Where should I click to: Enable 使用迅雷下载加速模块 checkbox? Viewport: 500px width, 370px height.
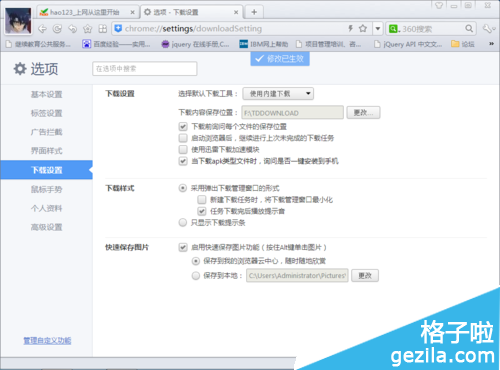[x=183, y=149]
